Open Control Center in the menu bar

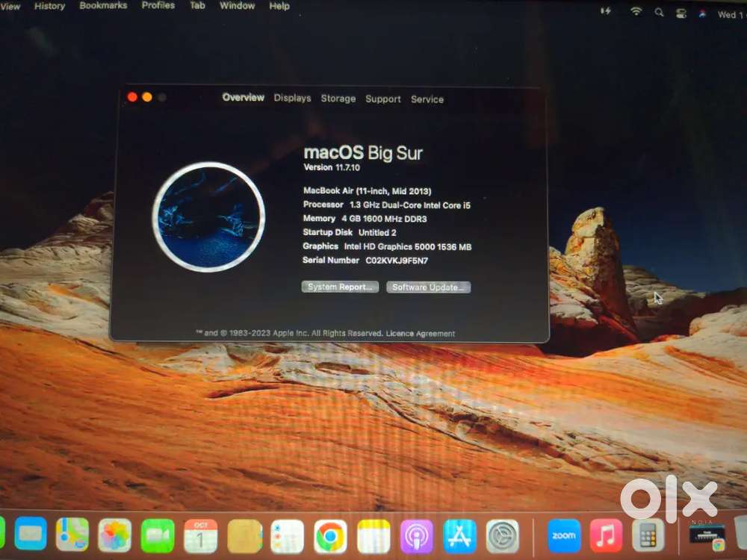pyautogui.click(x=681, y=13)
